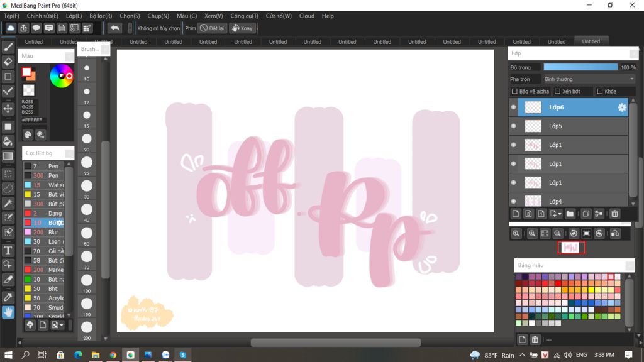This screenshot has width=644, height=362.
Task: Click the #FFFFFF hex color field
Action: (x=33, y=120)
